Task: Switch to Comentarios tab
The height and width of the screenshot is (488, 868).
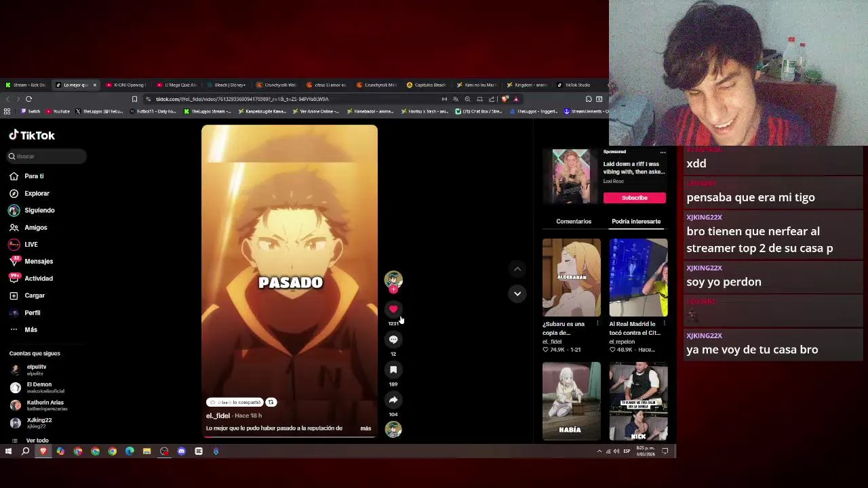Action: point(574,222)
